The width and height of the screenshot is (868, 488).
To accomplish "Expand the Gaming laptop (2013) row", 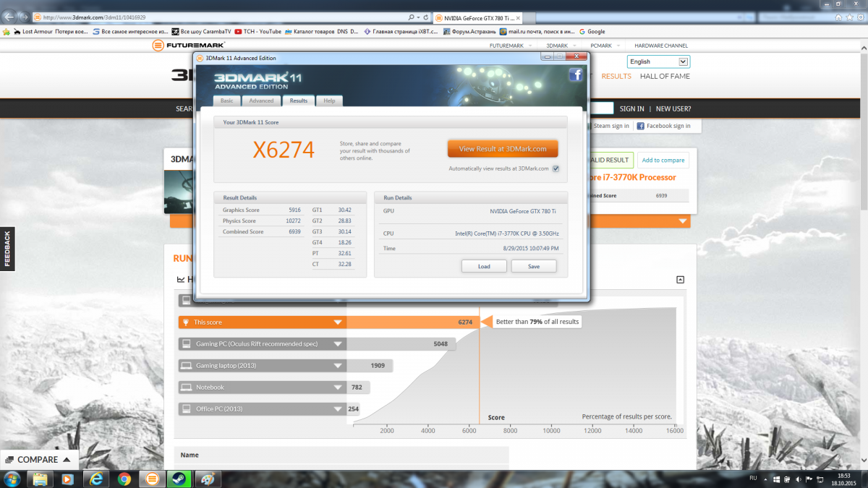I will [x=337, y=366].
